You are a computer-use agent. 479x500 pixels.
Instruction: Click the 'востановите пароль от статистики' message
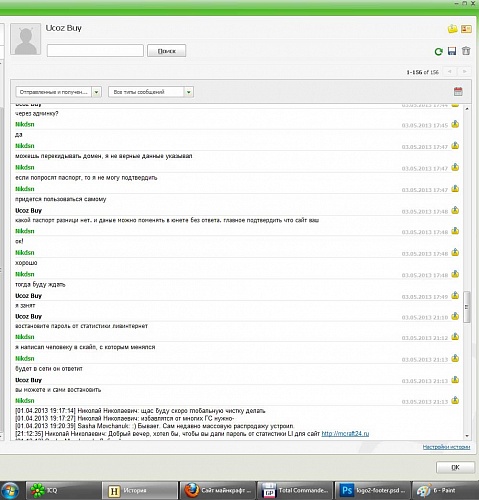pyautogui.click(x=81, y=326)
